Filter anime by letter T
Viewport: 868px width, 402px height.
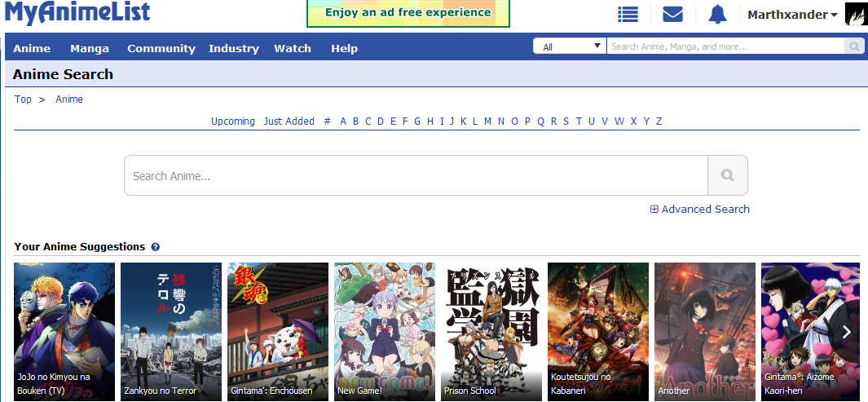579,121
